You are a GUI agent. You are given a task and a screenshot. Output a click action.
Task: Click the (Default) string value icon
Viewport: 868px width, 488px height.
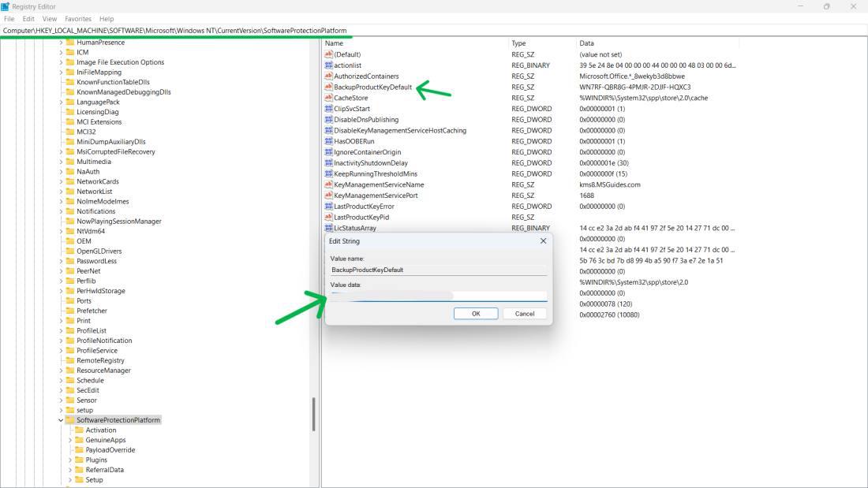[328, 54]
